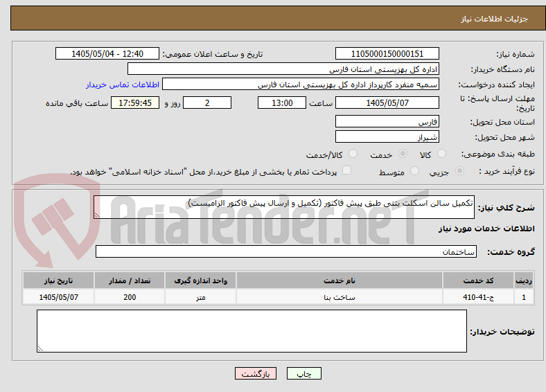The image size is (546, 392).
Task: Click the request creator name field
Action: [301, 84]
